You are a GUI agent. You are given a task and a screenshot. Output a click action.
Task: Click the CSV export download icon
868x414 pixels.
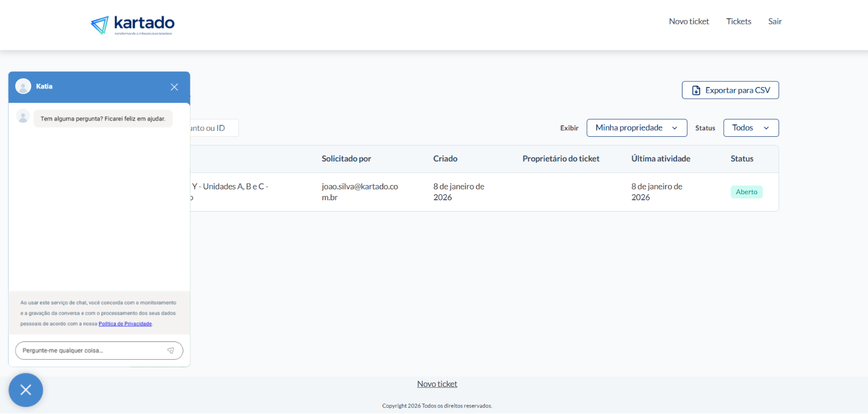click(696, 91)
